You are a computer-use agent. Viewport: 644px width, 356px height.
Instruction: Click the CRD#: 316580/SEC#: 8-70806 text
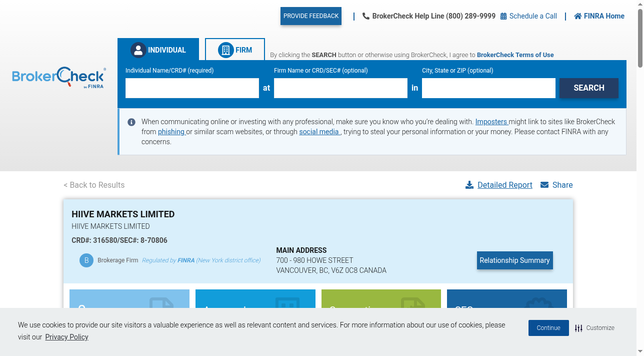point(119,240)
